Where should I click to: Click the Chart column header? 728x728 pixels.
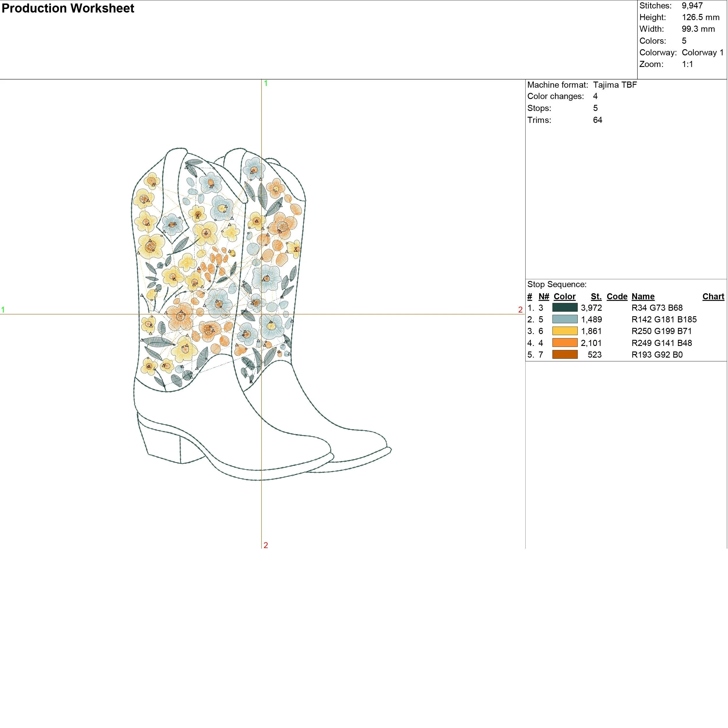[x=713, y=296]
